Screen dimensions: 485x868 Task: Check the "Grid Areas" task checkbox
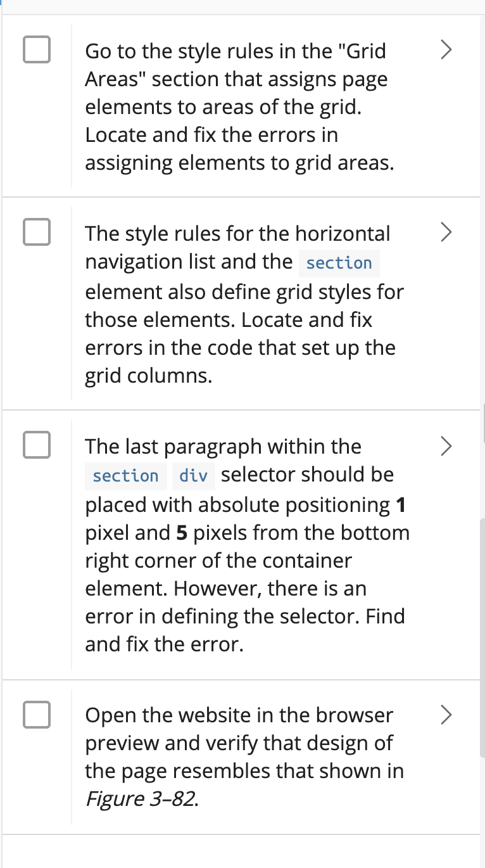(36, 49)
